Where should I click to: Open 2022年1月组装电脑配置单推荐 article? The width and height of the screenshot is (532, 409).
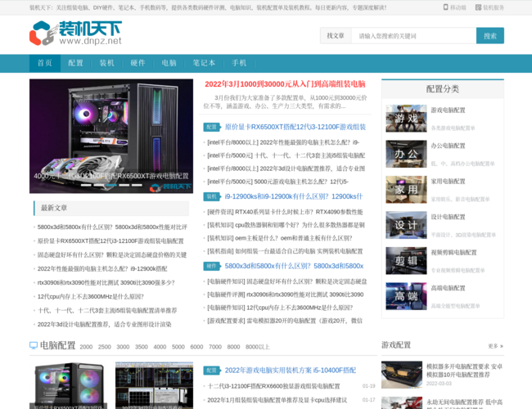277,400
